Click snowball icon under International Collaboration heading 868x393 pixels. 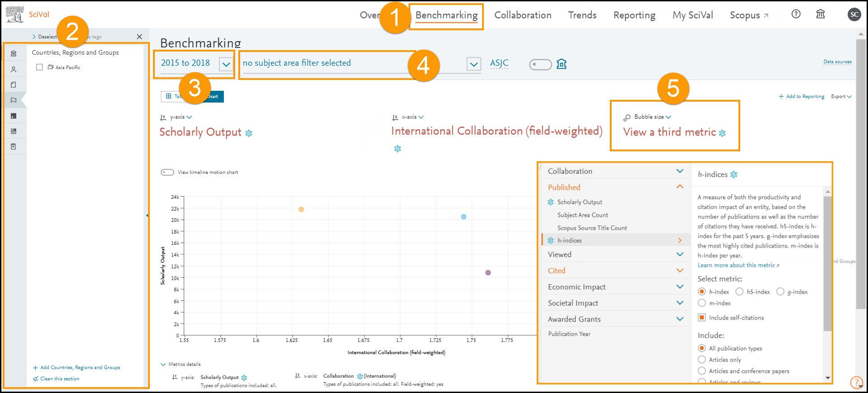pyautogui.click(x=397, y=149)
